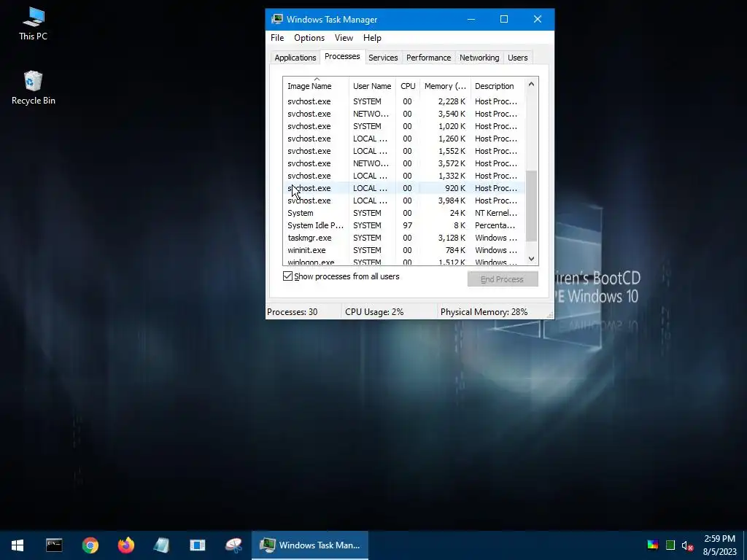Launch Firefox from the taskbar
This screenshot has width=747, height=560.
[x=125, y=545]
